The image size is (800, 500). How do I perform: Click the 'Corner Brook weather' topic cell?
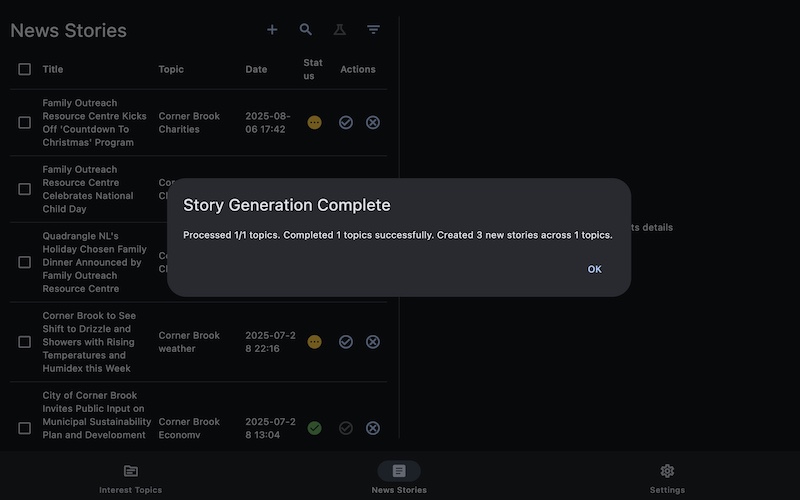click(189, 342)
